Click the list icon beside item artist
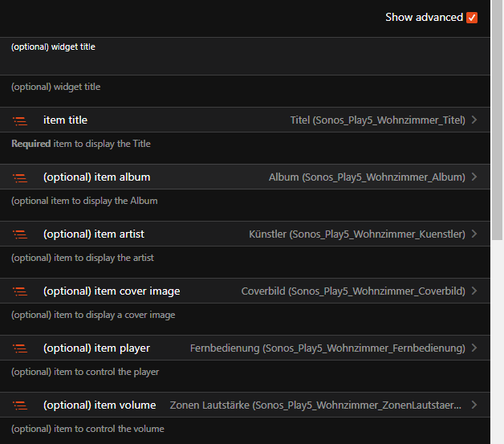This screenshot has height=444, width=504. [x=20, y=234]
